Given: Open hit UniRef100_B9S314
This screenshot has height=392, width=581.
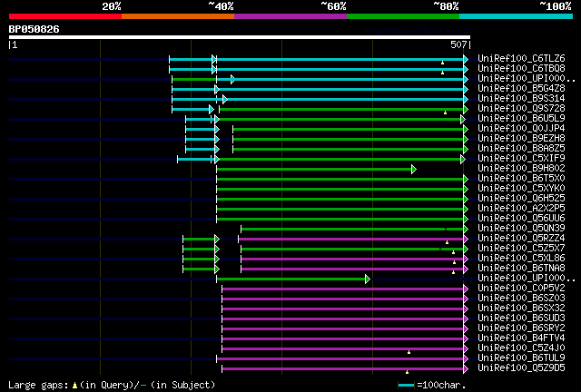Looking at the screenshot, I should [x=521, y=98].
